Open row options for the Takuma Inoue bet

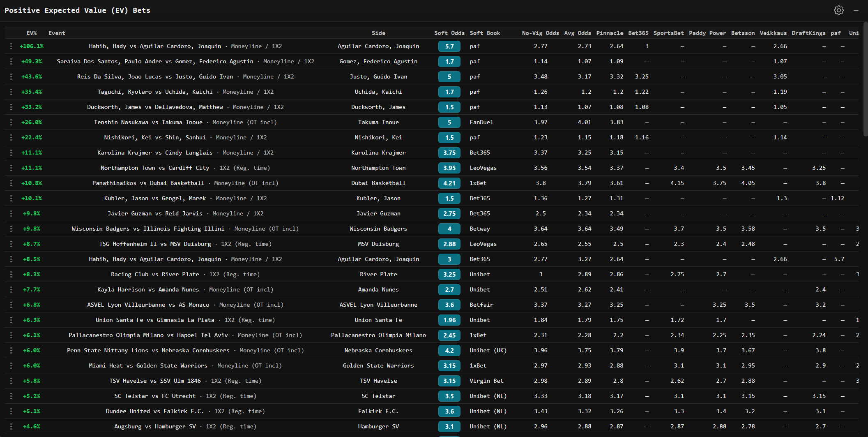click(11, 122)
